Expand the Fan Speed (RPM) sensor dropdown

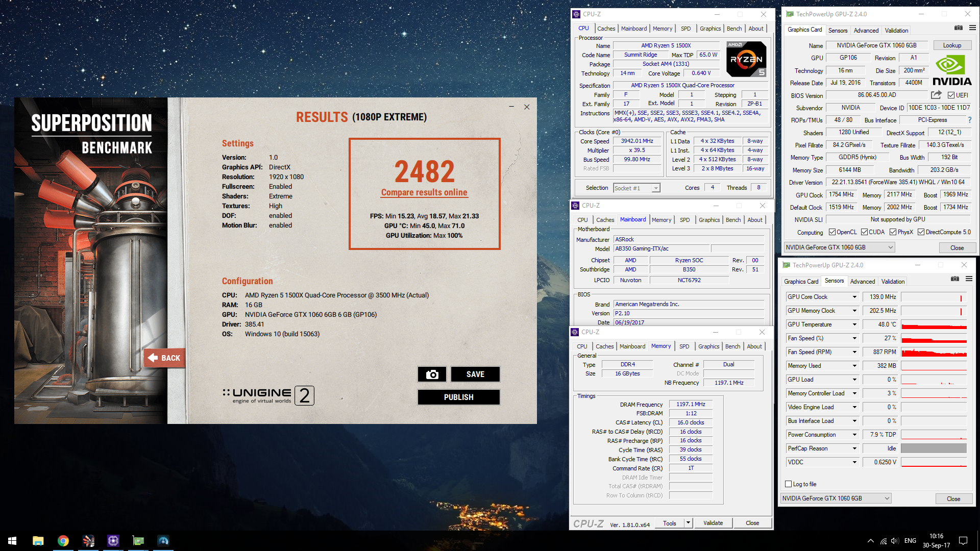tap(854, 352)
